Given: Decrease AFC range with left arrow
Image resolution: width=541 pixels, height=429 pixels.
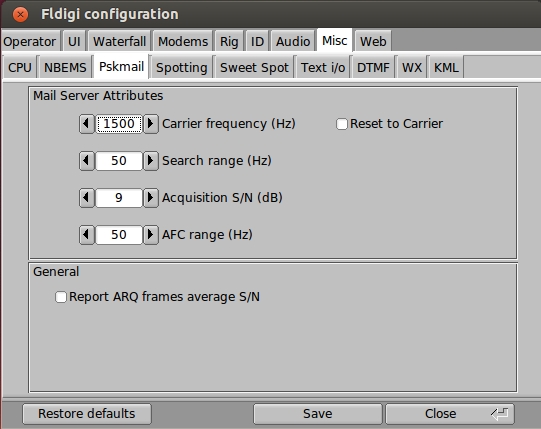Looking at the screenshot, I should 87,235.
